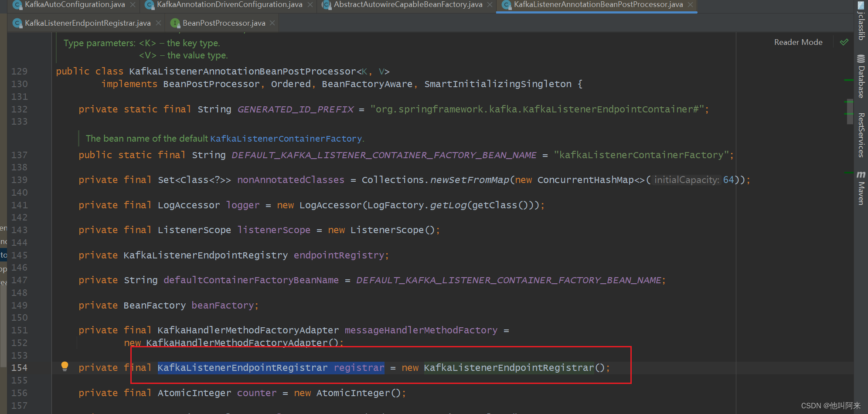Switch to KafkaAutoConfiguration.java tab

pos(75,4)
